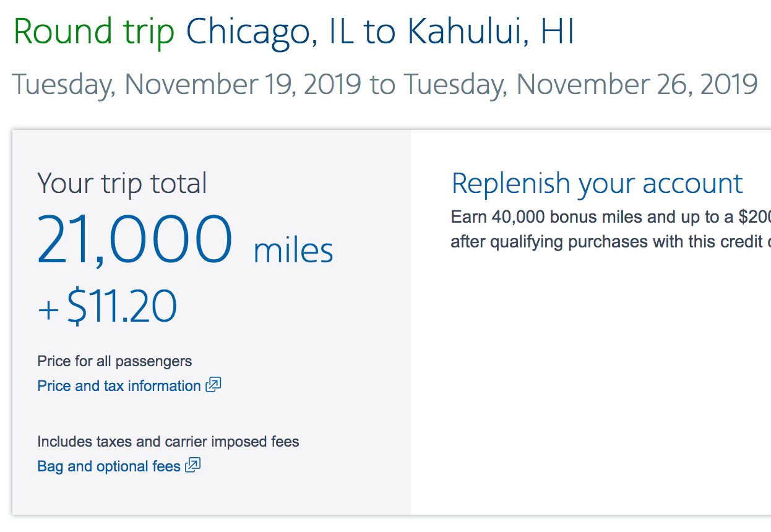Click the 21,000 trip total number
Viewport: 771px width, 532px height.
point(135,241)
